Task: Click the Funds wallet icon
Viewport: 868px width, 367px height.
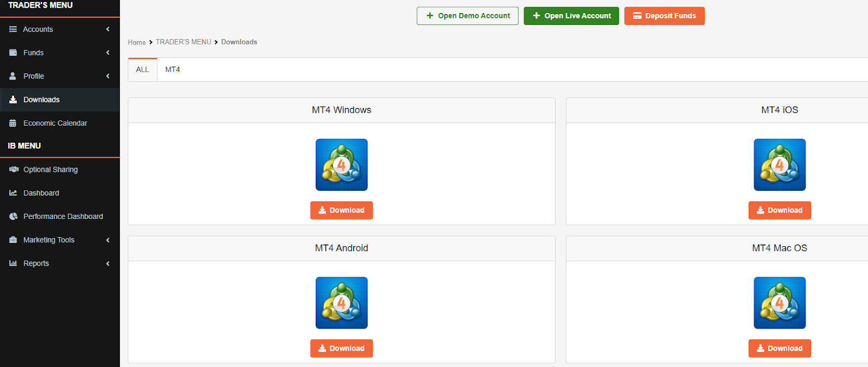Action: (x=13, y=53)
